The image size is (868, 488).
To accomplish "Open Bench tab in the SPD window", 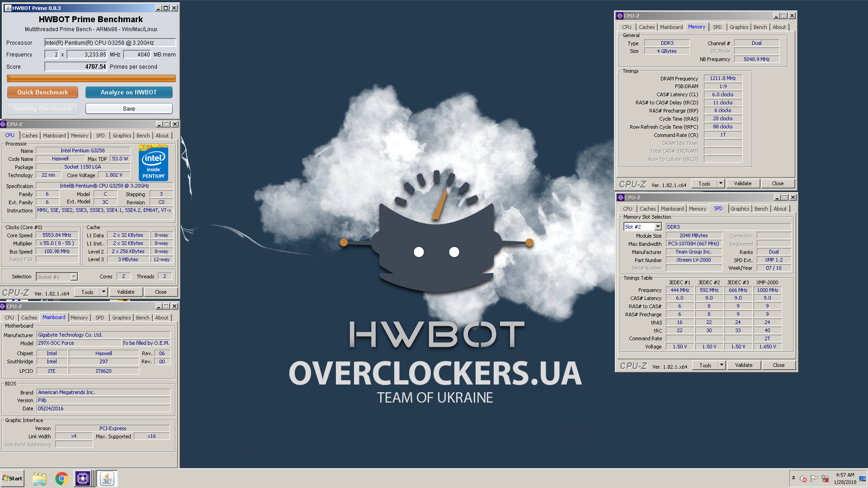I will (761, 209).
